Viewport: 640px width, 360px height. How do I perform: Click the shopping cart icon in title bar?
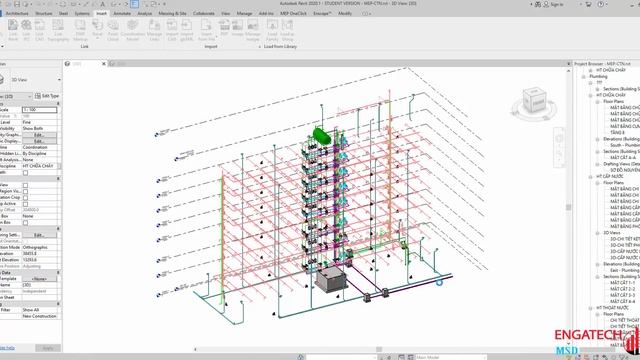click(x=588, y=4)
